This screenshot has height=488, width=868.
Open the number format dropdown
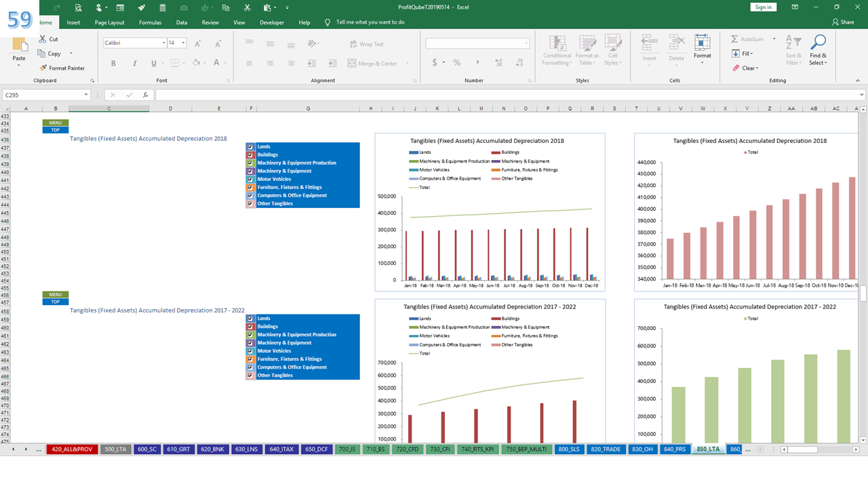(526, 43)
